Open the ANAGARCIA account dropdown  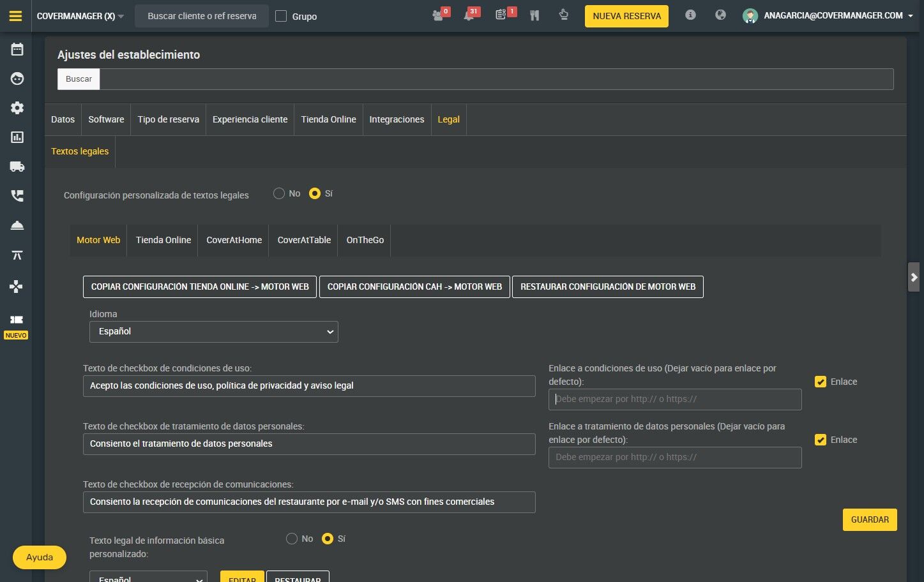[828, 15]
